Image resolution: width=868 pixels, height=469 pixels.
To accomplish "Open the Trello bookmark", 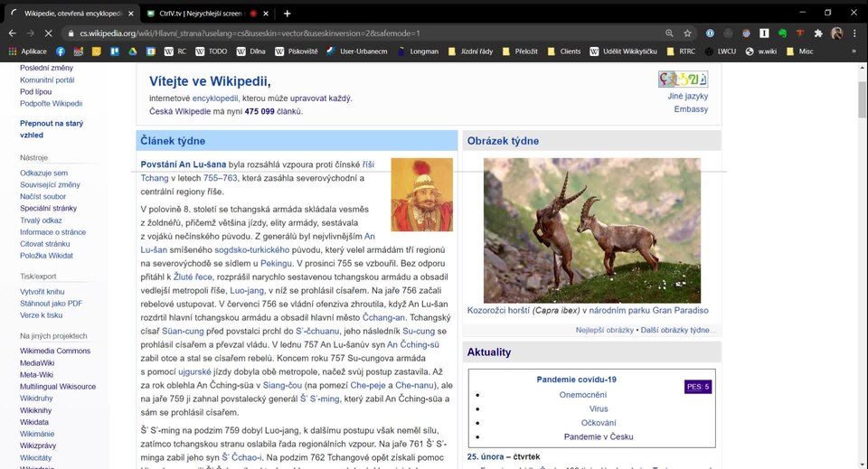I will coord(115,52).
